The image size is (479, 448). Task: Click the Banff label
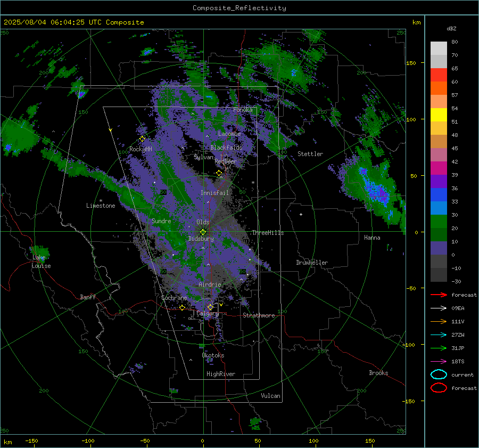pyautogui.click(x=88, y=297)
